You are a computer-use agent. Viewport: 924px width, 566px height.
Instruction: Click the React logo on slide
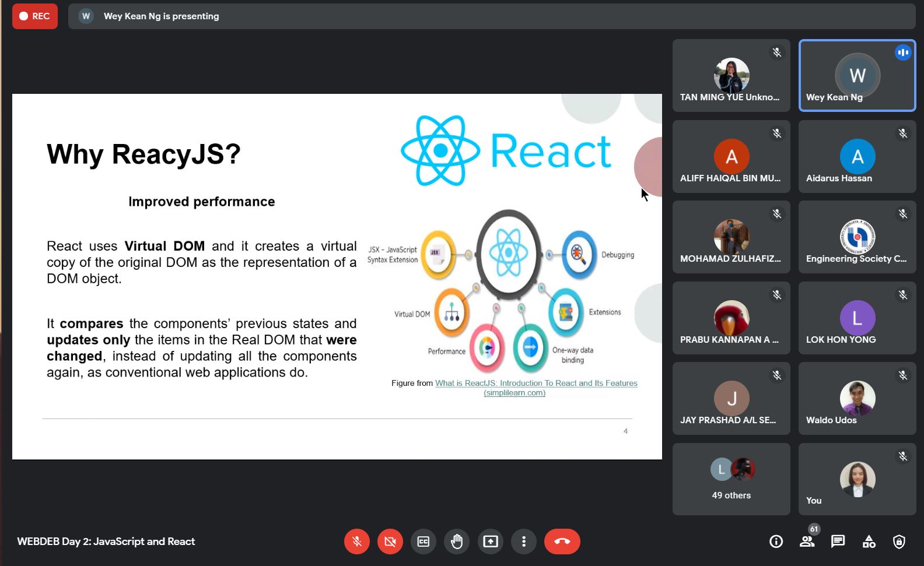click(506, 151)
